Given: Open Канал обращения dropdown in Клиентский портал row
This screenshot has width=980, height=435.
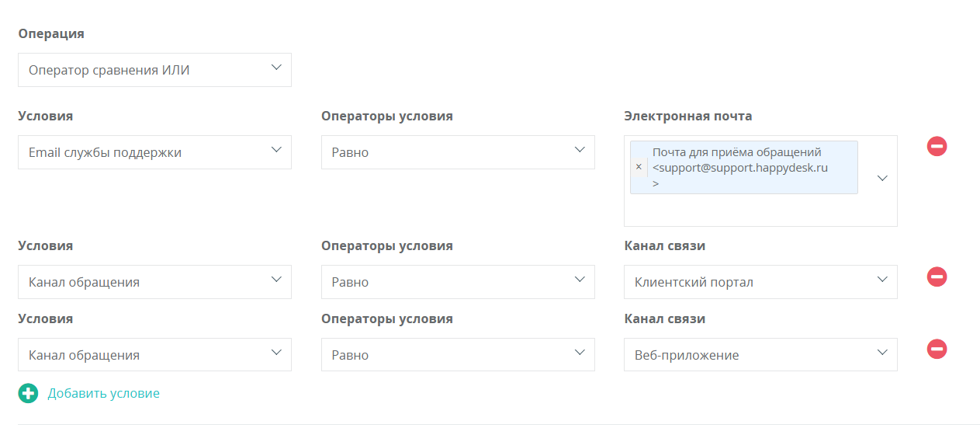Looking at the screenshot, I should click(154, 282).
